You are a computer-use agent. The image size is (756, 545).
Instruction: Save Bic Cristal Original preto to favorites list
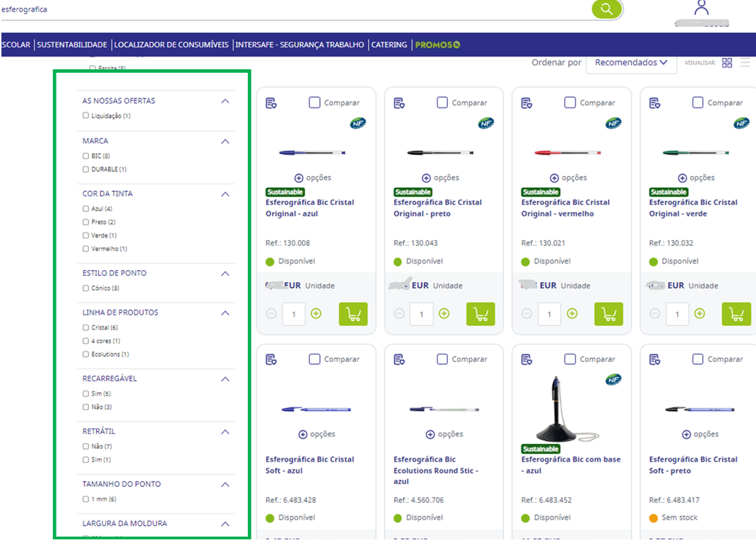399,102
